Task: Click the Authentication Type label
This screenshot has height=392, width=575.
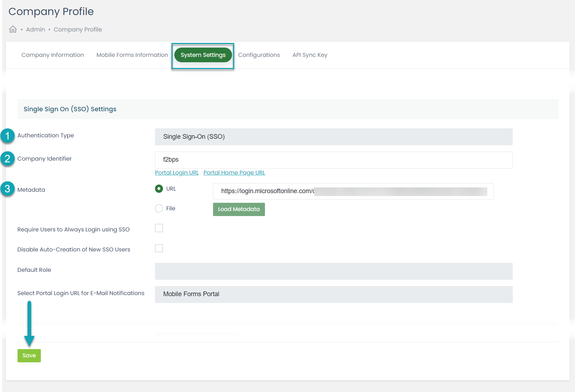Action: coord(45,136)
